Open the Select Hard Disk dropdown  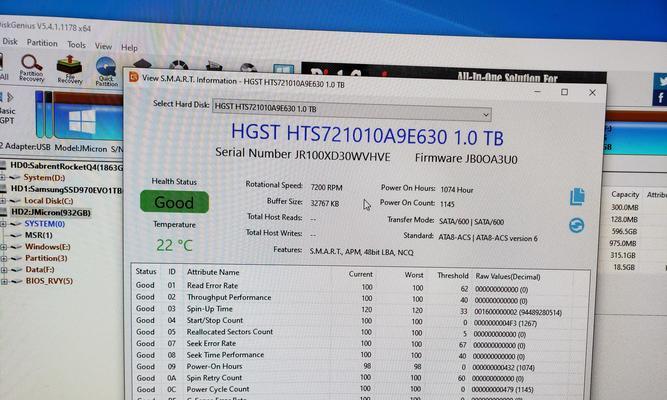(x=352, y=111)
